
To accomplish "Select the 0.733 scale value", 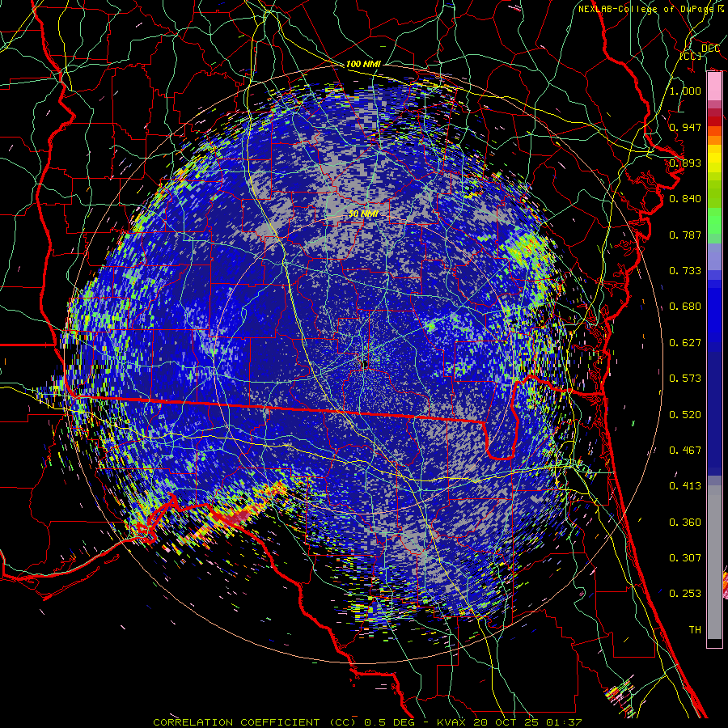I will (685, 271).
